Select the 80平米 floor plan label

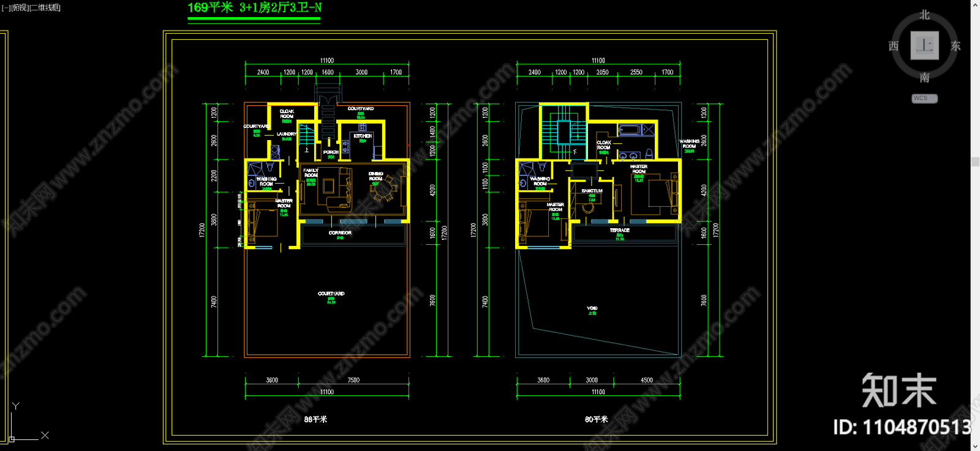point(596,419)
